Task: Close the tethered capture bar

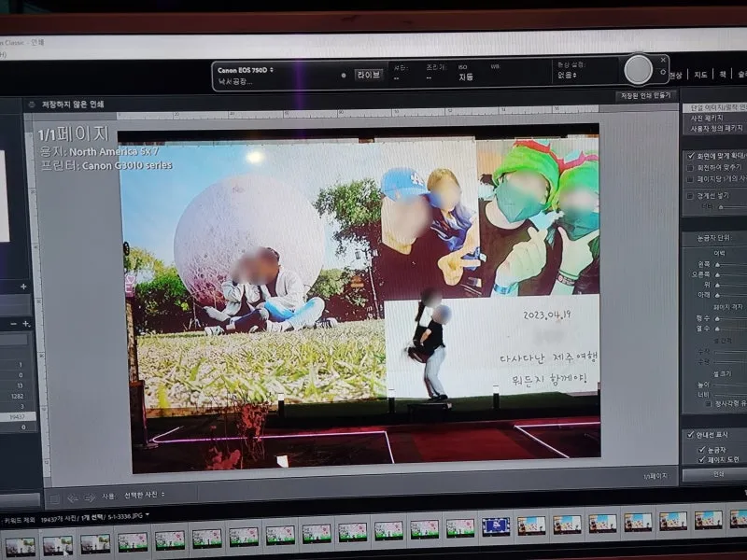Action: pos(663,59)
